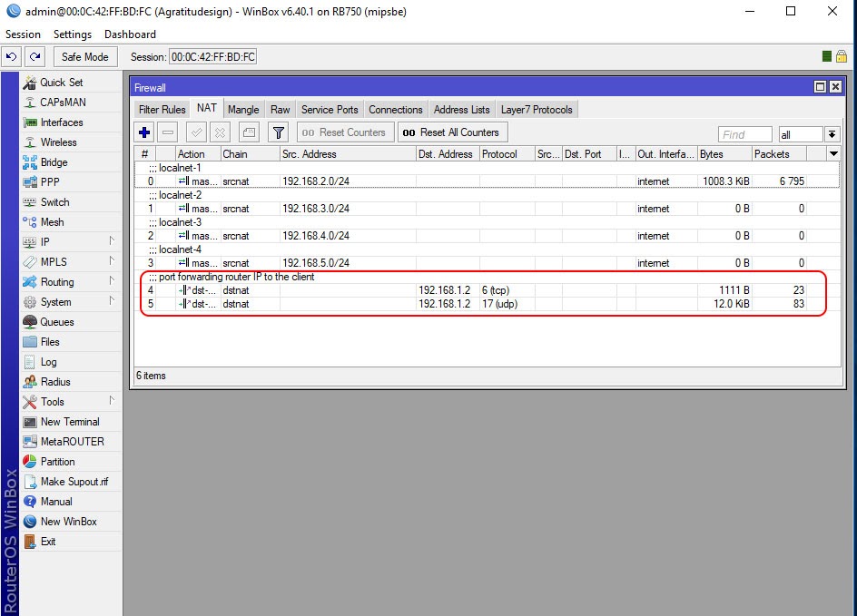The width and height of the screenshot is (857, 616).
Task: Switch to Address Lists tab
Action: pos(462,110)
